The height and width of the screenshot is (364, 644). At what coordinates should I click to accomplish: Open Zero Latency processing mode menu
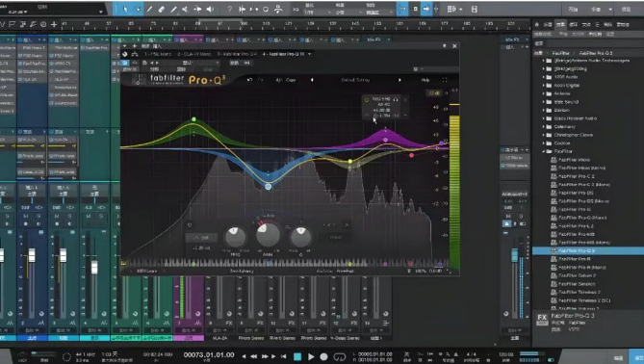(x=242, y=272)
